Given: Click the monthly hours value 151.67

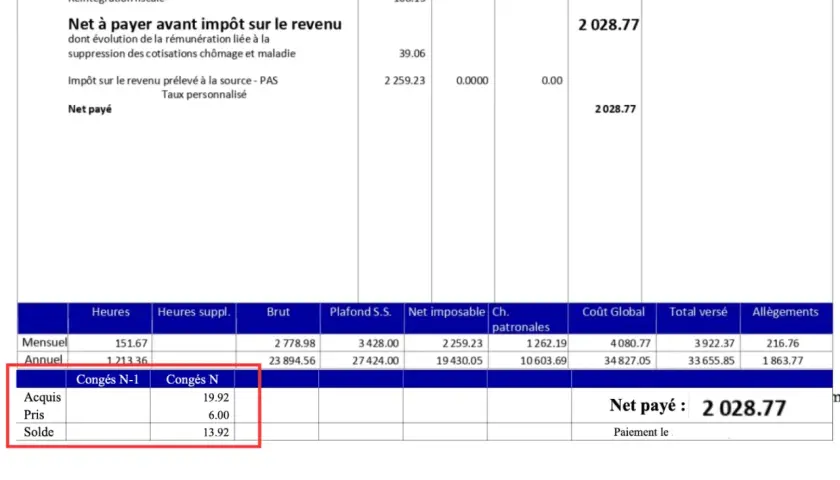Looking at the screenshot, I should [131, 343].
